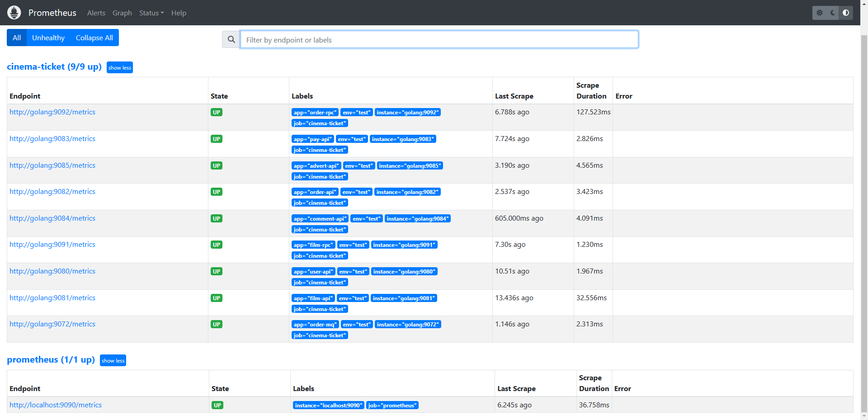Screen dimensions: 868x420
Task: Click the instance="golang:9084" label badge
Action: pos(418,219)
